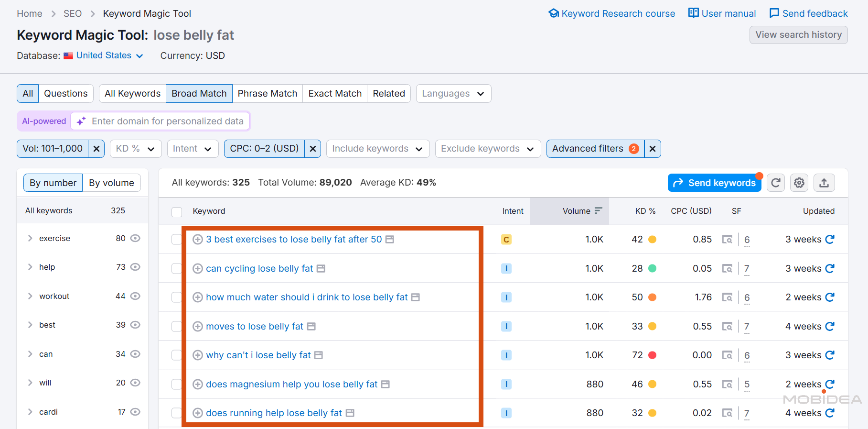Open SERP snapshot icon for 'how much water' row

click(727, 297)
